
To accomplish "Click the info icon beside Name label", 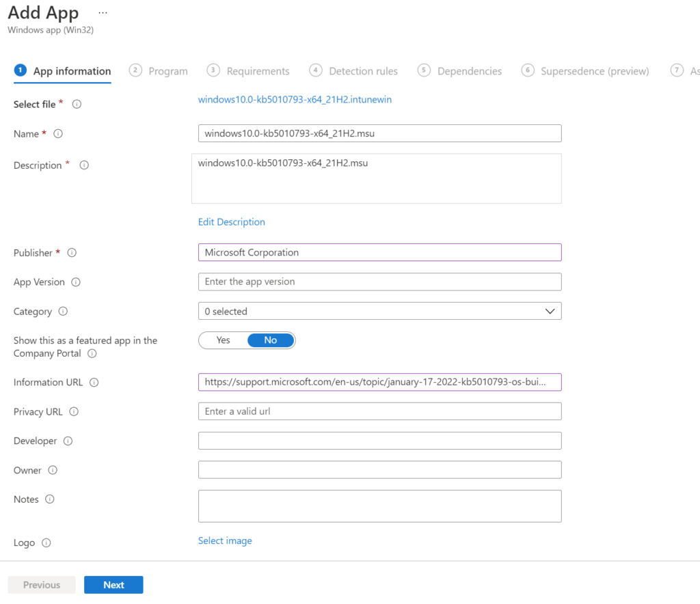I will coord(58,134).
